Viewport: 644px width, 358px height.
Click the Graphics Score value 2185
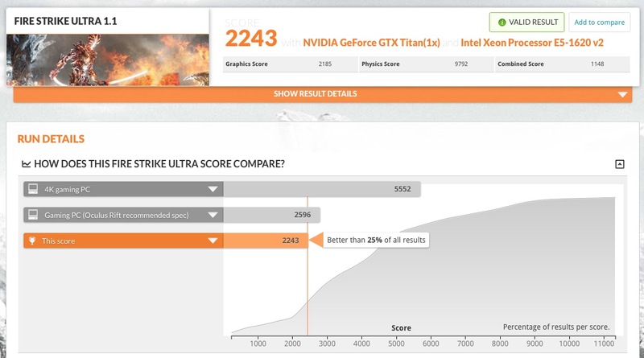coord(325,64)
